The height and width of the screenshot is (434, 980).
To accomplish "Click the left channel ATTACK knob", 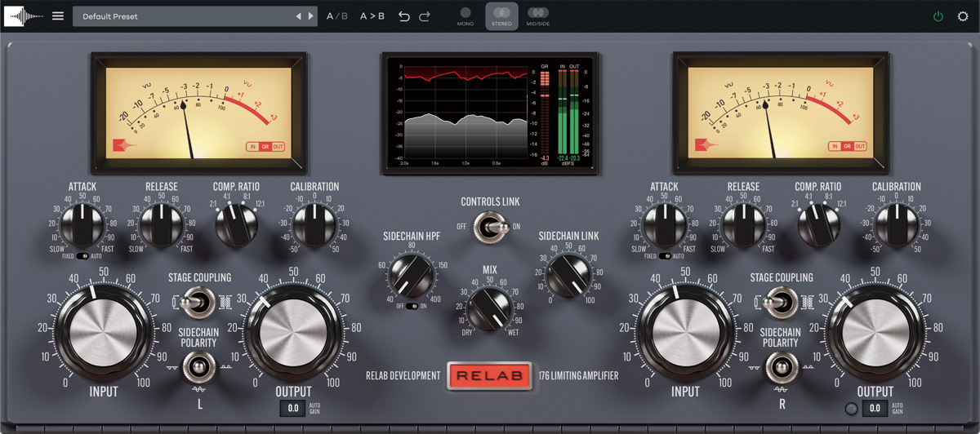I will coord(82,224).
